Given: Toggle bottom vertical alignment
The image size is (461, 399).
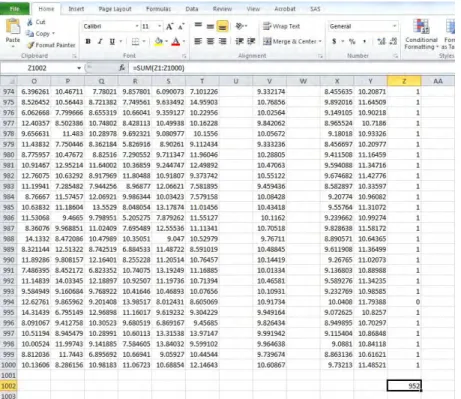Looking at the screenshot, I should click(222, 26).
